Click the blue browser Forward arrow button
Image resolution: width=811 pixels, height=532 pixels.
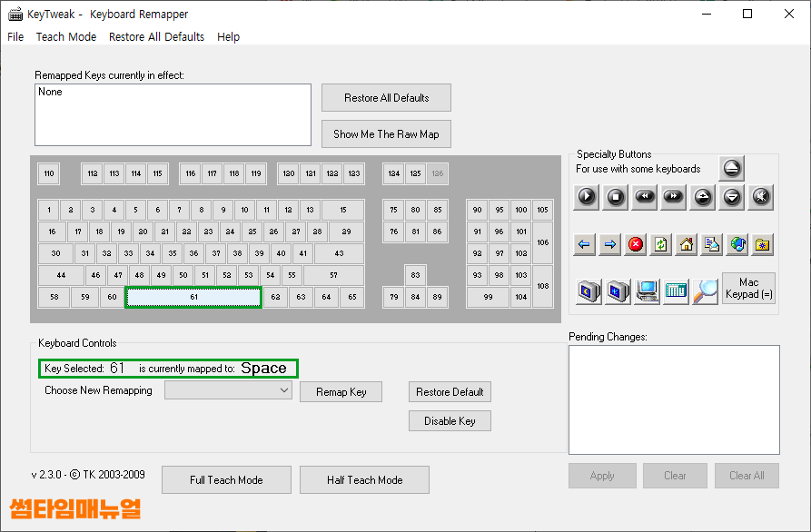click(609, 244)
